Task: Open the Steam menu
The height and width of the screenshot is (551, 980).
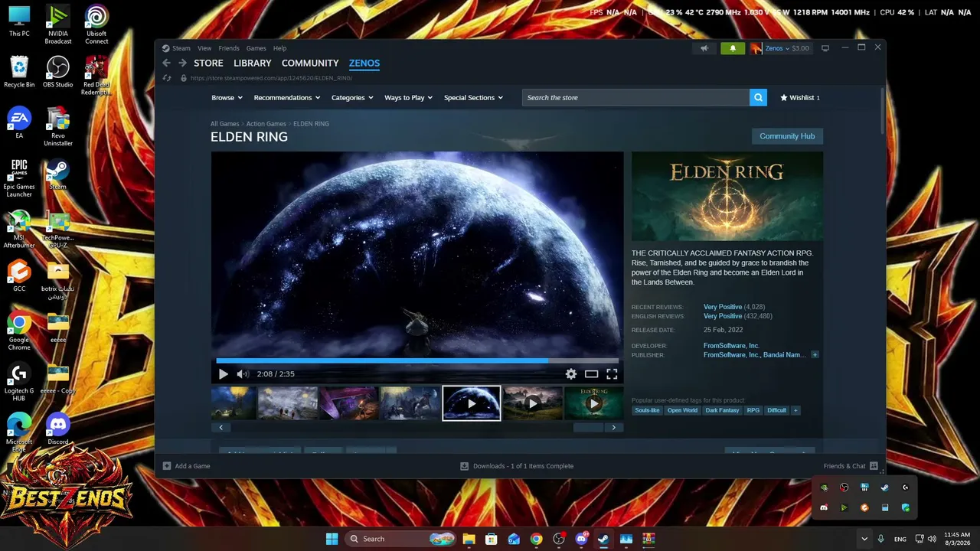Action: click(181, 48)
